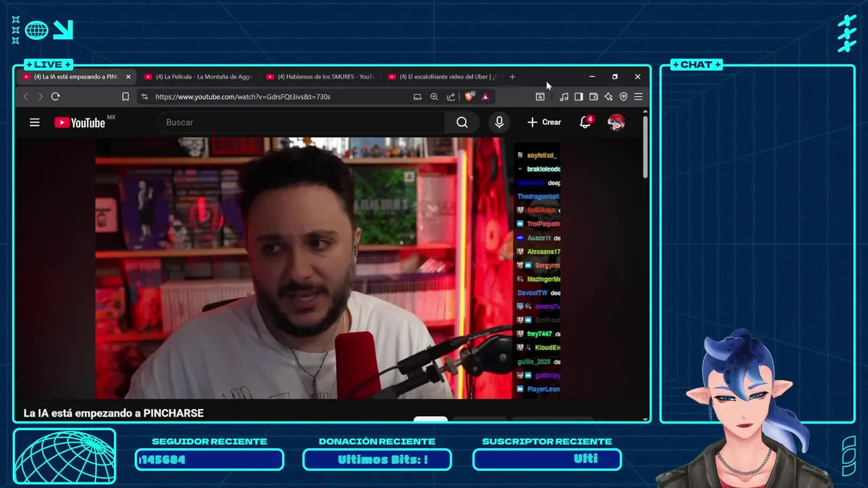Click scrollbar down arrow at bottom
This screenshot has width=868, height=488.
(x=645, y=419)
